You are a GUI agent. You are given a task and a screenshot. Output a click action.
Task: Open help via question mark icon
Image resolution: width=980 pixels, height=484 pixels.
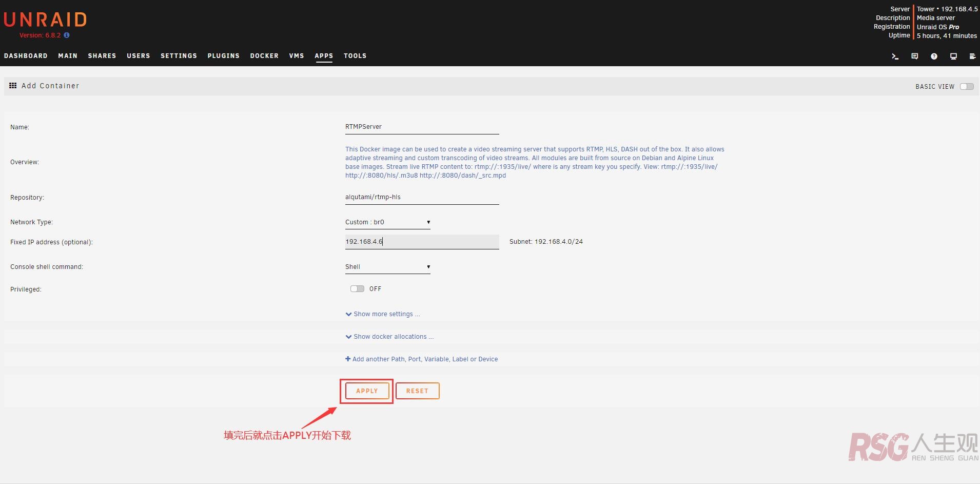pyautogui.click(x=934, y=56)
